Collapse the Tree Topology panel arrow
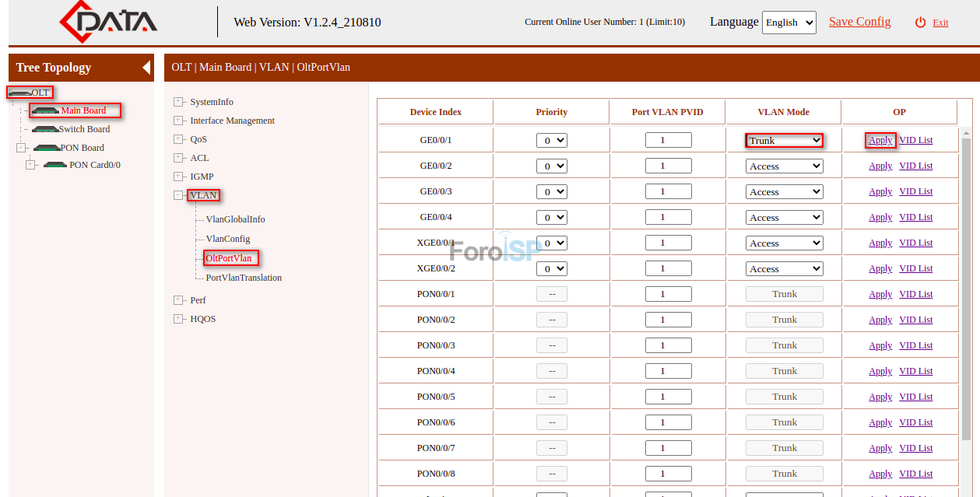Screen dimensions: 980x497 pyautogui.click(x=145, y=67)
